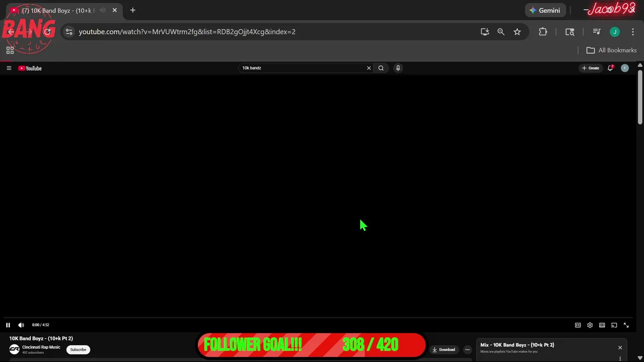This screenshot has width=644, height=362.
Task: Download the current video
Action: pos(444,349)
